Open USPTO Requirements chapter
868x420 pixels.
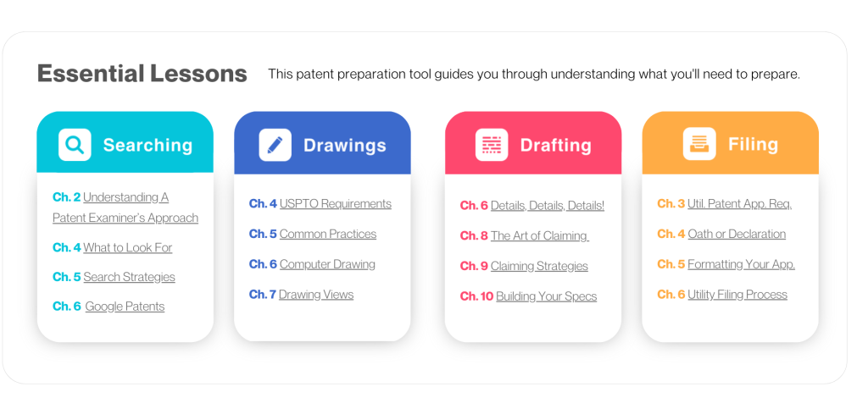335,203
